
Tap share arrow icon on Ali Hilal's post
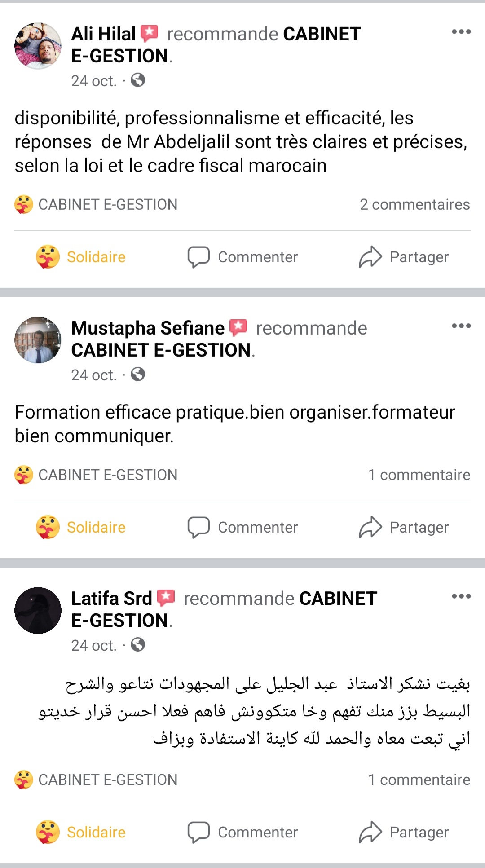pos(370,257)
